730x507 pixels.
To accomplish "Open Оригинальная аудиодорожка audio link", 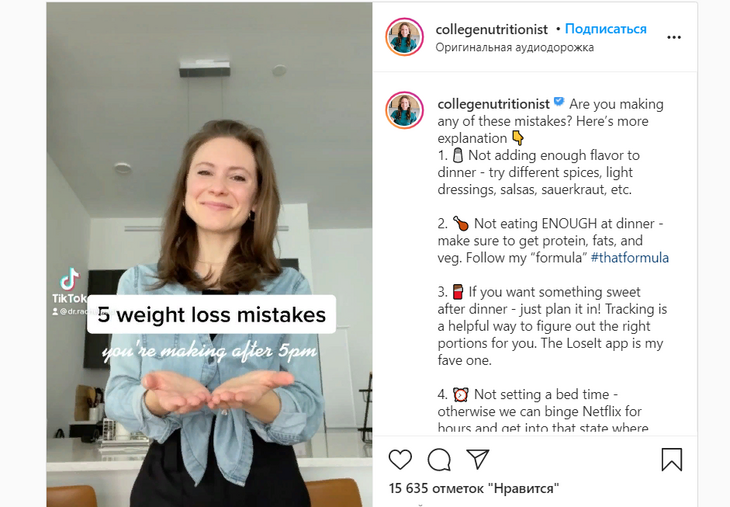I will click(x=514, y=47).
